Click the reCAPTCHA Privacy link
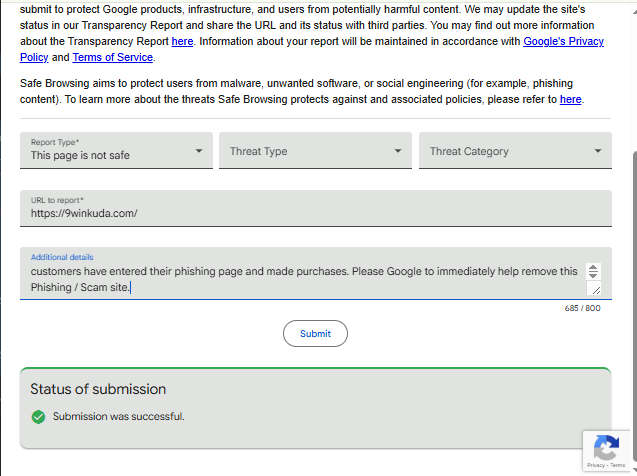Viewport: 637px width, 476px height. [x=596, y=465]
